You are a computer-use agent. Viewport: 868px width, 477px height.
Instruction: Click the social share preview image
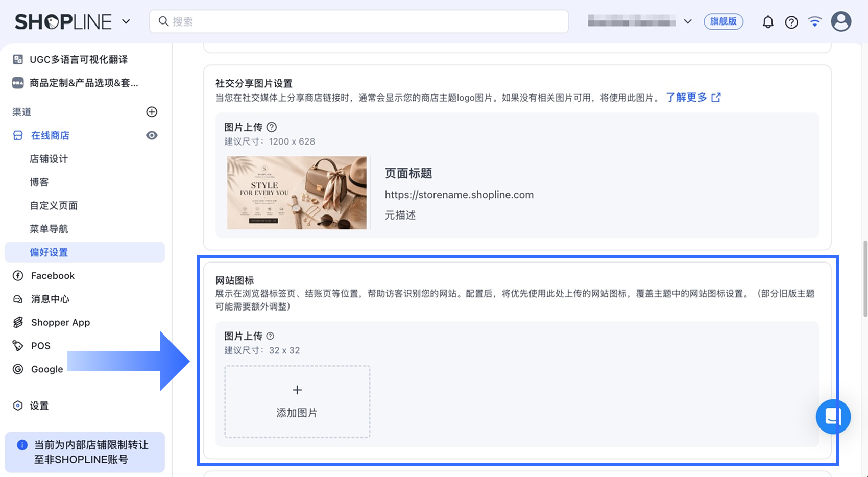pos(297,193)
